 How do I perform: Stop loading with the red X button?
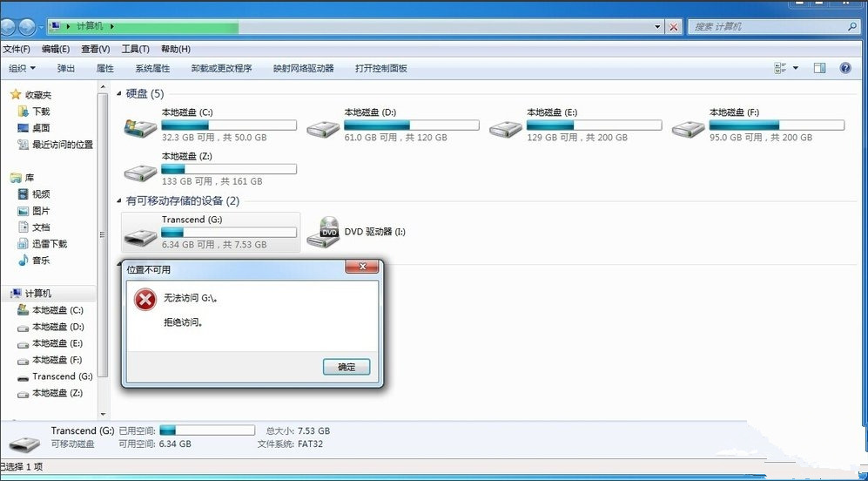pyautogui.click(x=674, y=27)
